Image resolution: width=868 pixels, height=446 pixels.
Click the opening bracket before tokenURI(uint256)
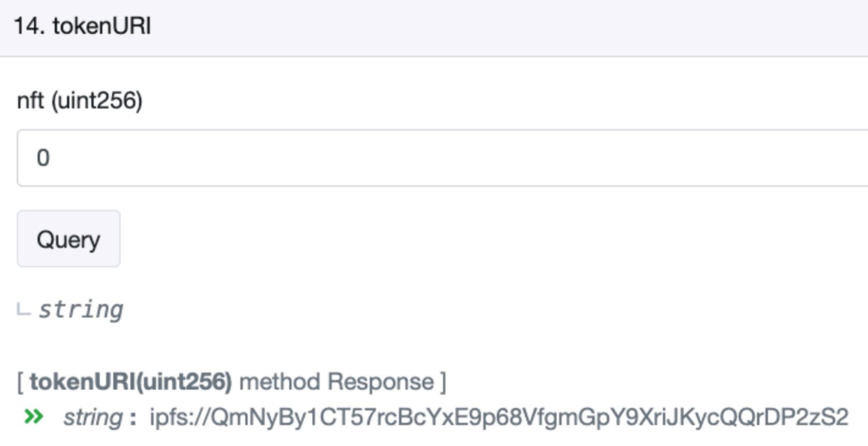click(20, 382)
